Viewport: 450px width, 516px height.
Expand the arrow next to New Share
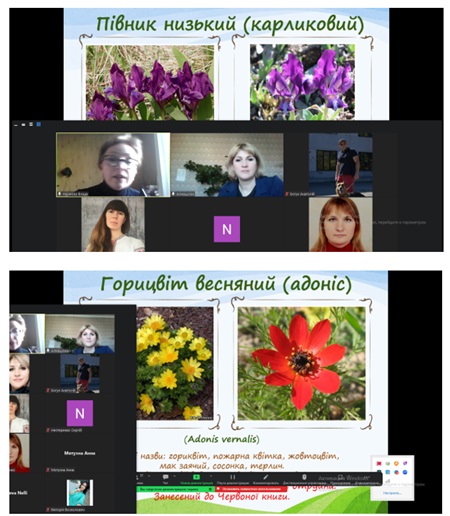coord(210,476)
